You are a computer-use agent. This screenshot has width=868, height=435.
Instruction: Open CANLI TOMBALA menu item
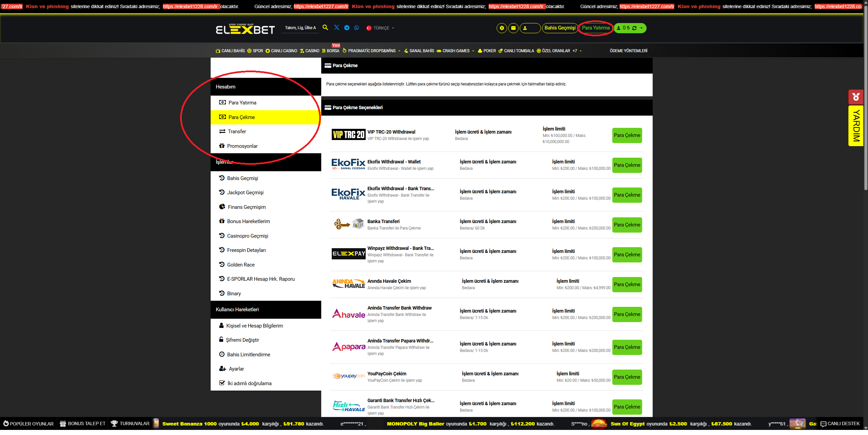pyautogui.click(x=516, y=51)
